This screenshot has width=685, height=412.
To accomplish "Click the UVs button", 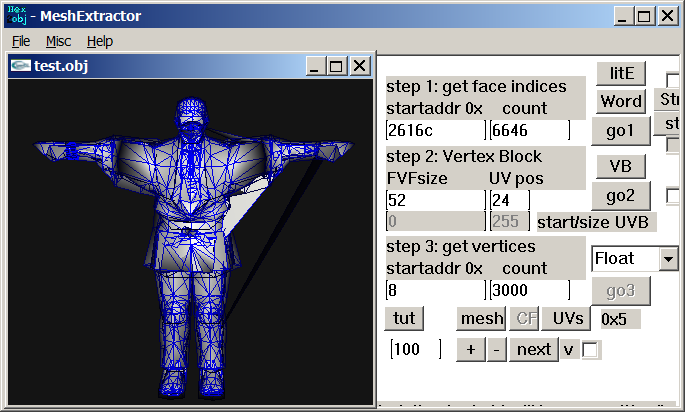I will 566,319.
